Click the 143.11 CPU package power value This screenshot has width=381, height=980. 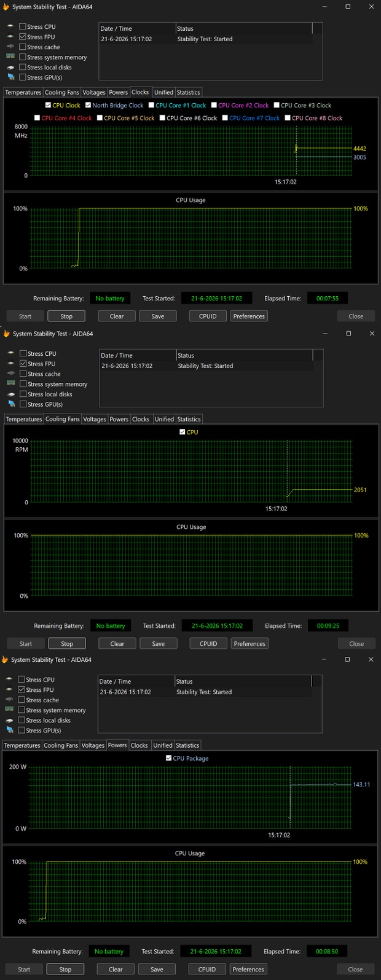pyautogui.click(x=361, y=785)
